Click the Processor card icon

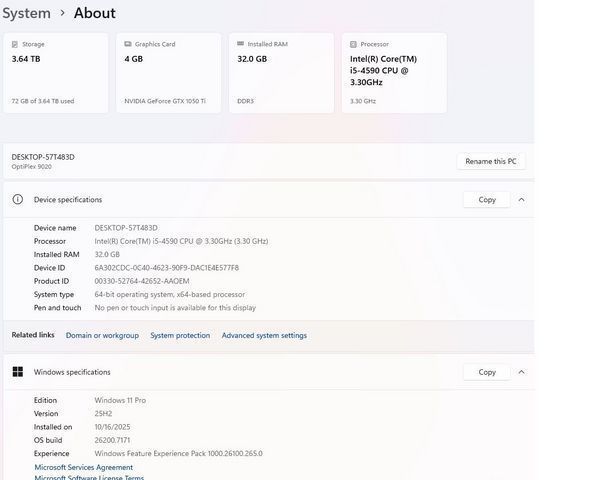pos(353,44)
